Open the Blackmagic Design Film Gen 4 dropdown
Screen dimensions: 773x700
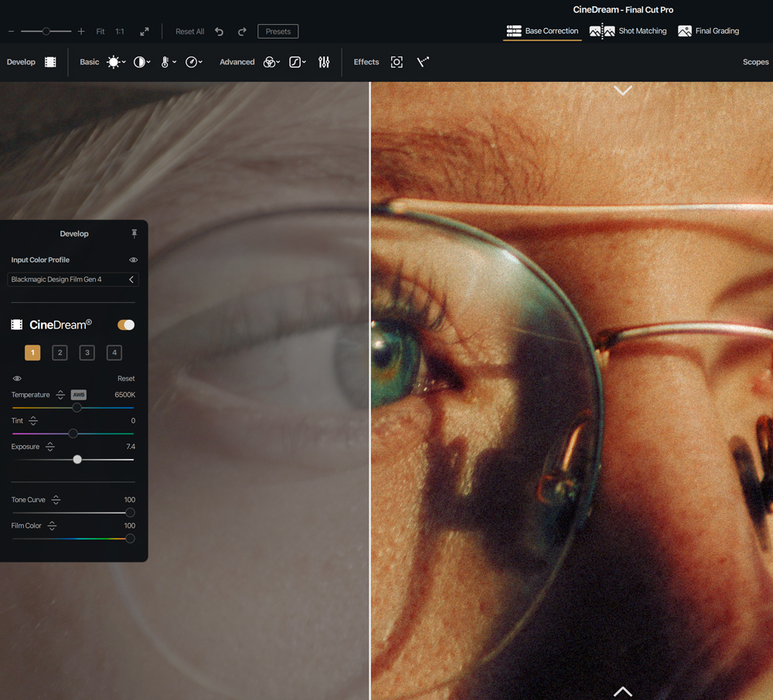coord(73,280)
